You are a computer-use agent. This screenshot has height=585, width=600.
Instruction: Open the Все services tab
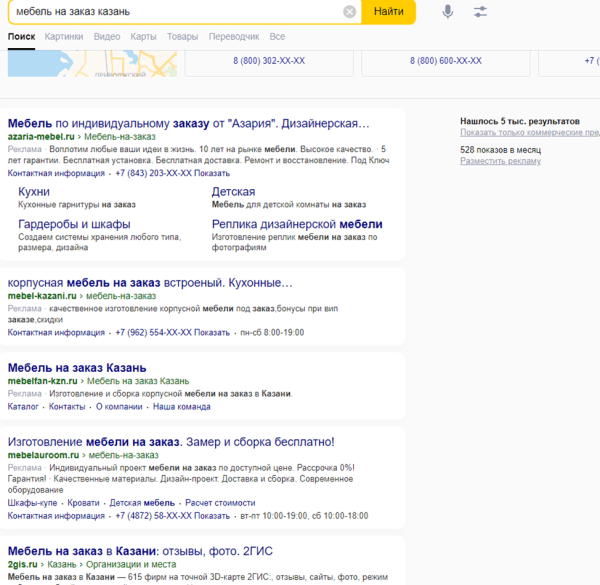(x=277, y=37)
